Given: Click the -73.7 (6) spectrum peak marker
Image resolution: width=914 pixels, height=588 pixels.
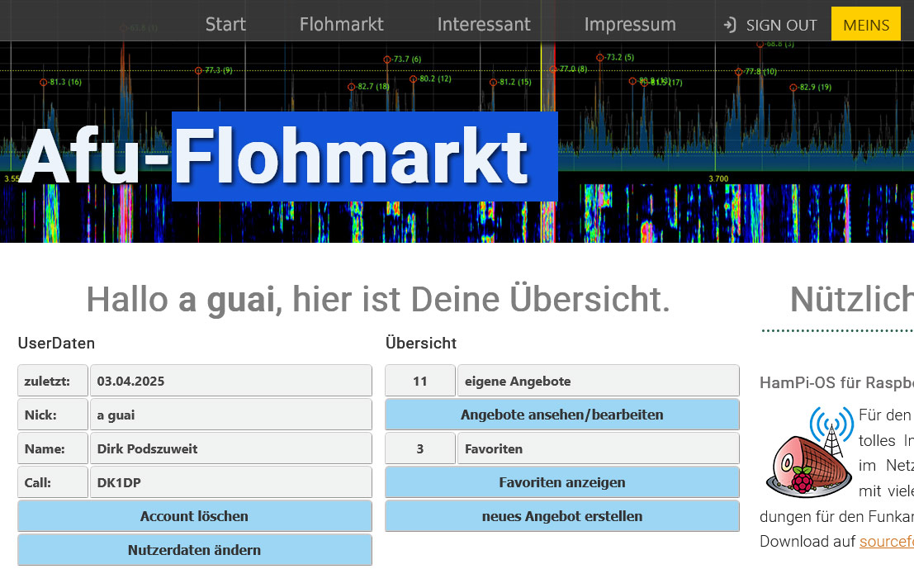Looking at the screenshot, I should pos(402,59).
